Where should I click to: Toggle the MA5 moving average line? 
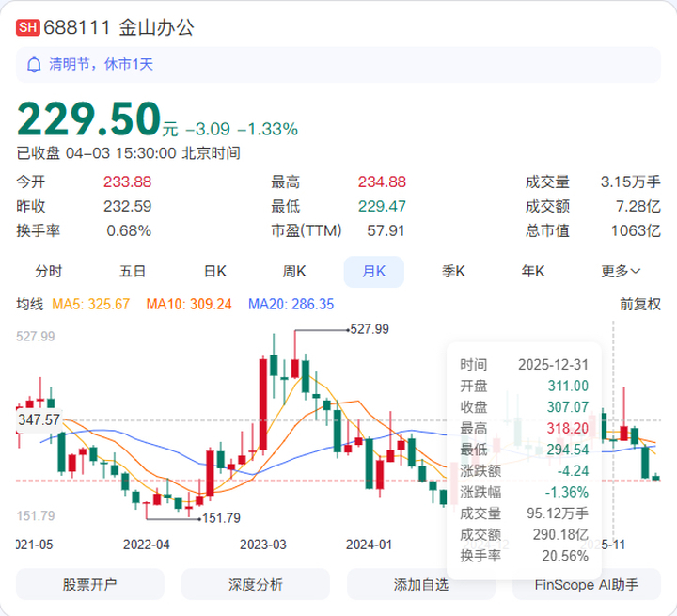click(90, 304)
